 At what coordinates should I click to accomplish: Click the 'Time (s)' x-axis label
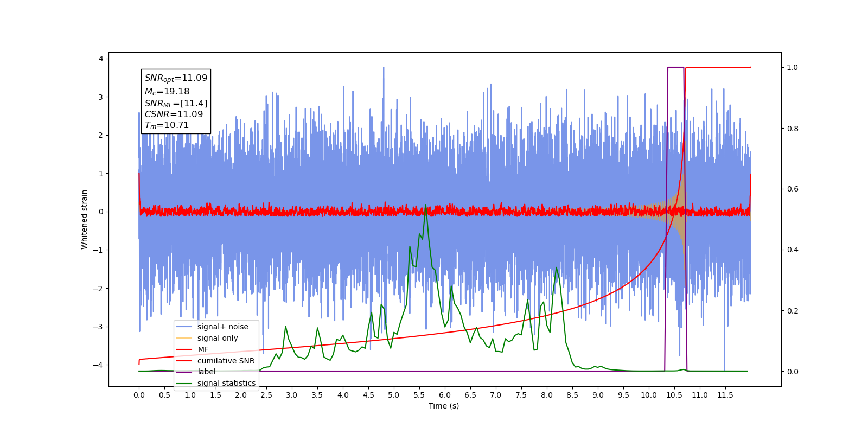(444, 406)
